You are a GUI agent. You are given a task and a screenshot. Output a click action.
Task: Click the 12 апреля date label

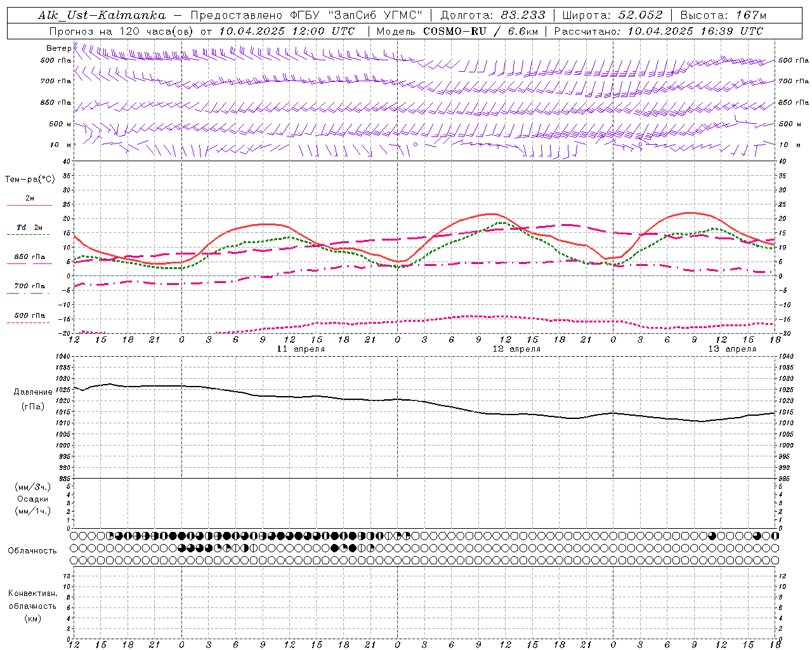pyautogui.click(x=517, y=349)
